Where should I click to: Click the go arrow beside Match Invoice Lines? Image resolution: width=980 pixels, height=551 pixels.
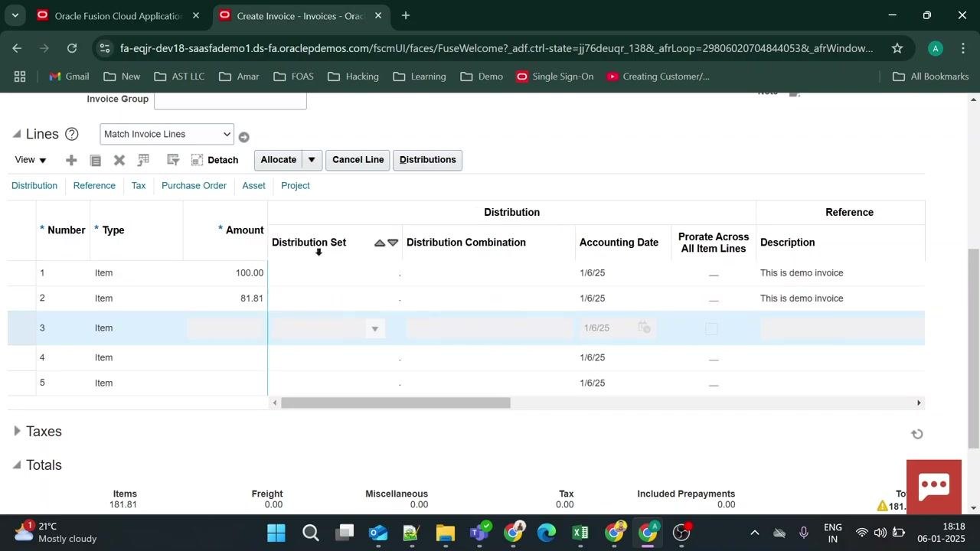[x=243, y=137]
